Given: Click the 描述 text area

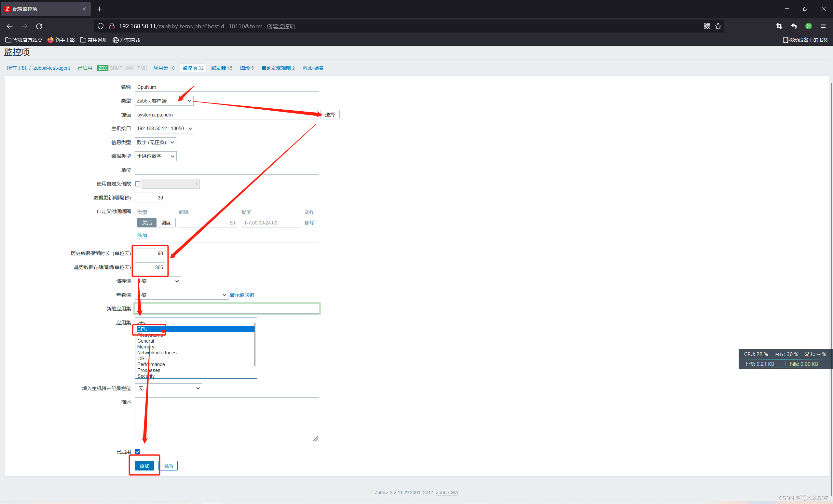Looking at the screenshot, I should click(227, 420).
